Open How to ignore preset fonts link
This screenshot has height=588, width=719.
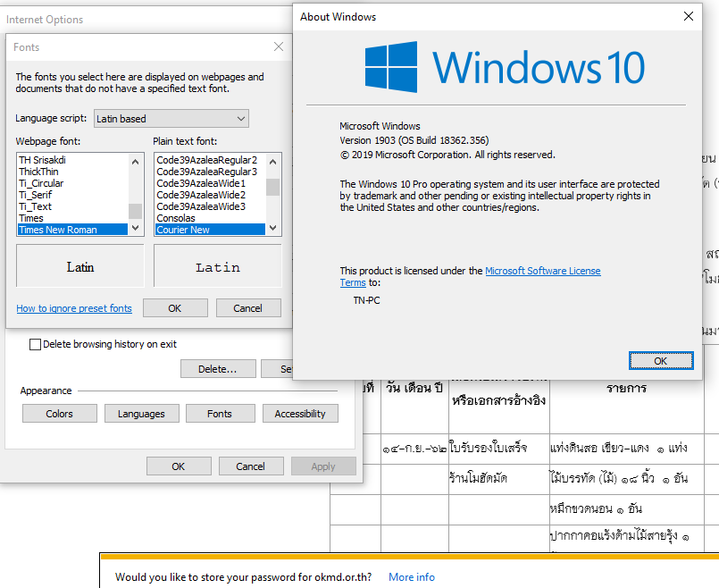pos(74,308)
